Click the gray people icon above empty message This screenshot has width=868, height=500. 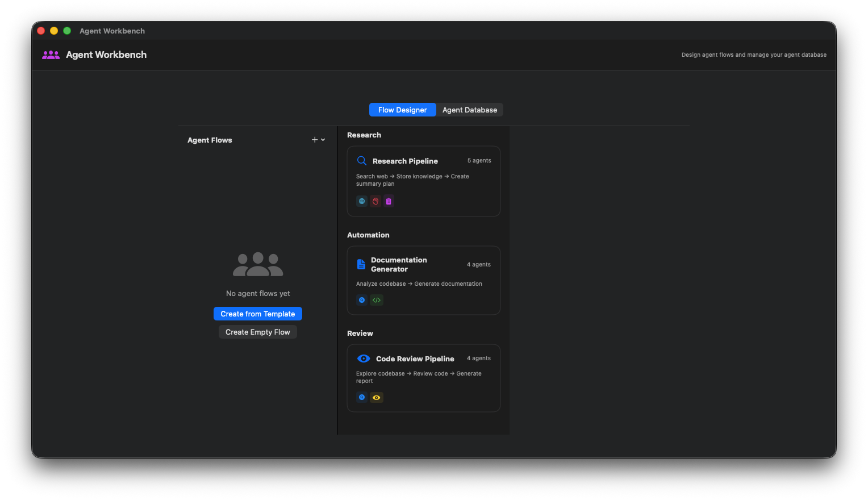(x=258, y=264)
